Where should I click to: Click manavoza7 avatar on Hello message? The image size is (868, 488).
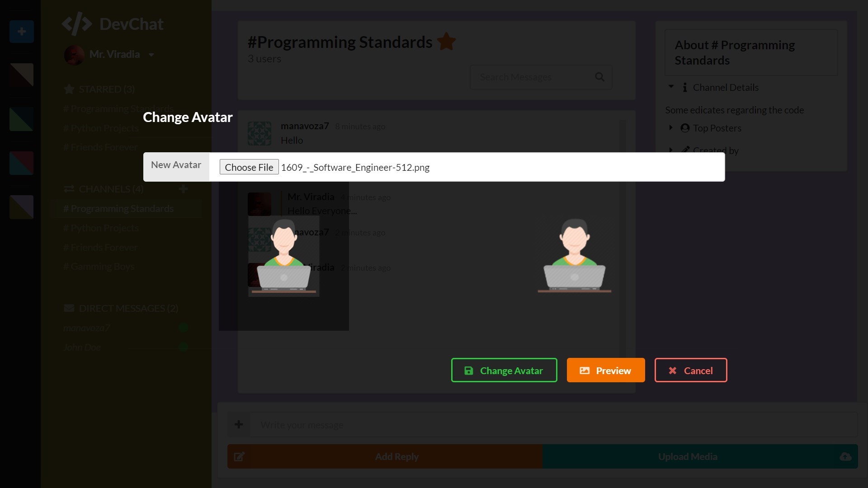tap(259, 133)
